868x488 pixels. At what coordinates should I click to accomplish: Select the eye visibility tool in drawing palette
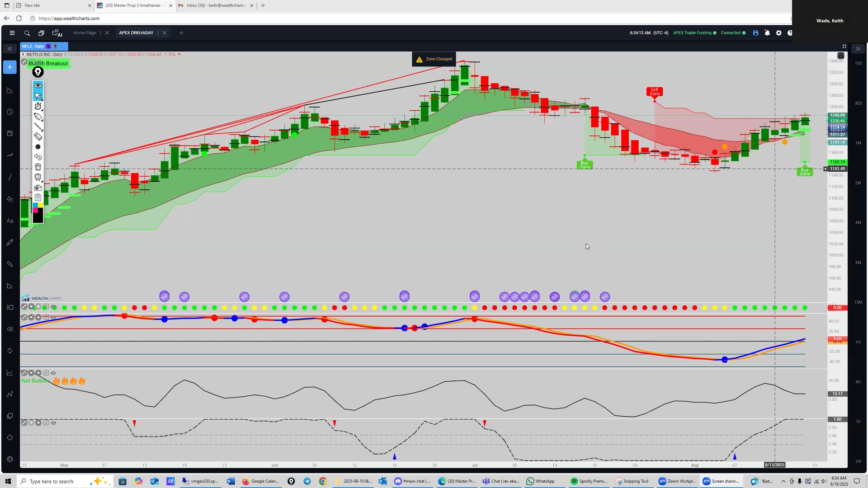coord(38,85)
